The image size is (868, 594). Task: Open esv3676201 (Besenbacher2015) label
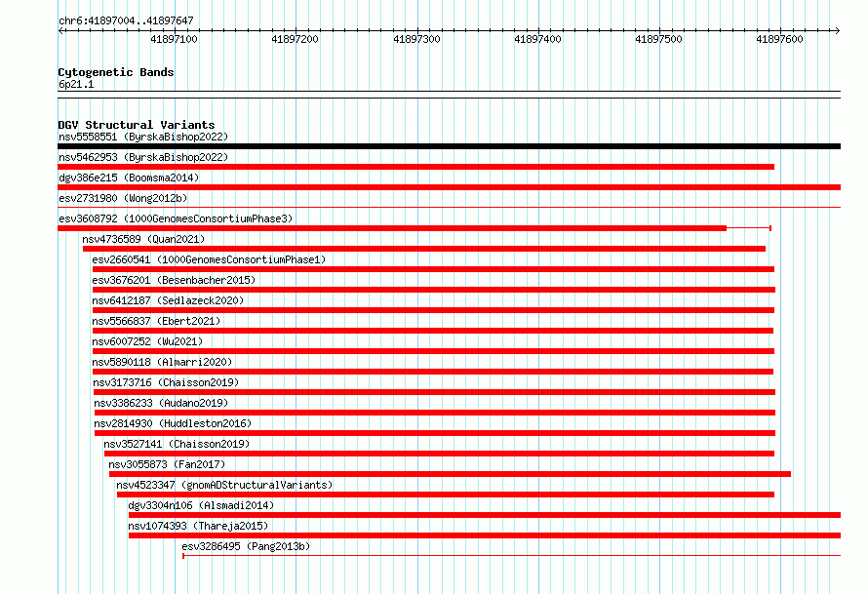point(174,280)
